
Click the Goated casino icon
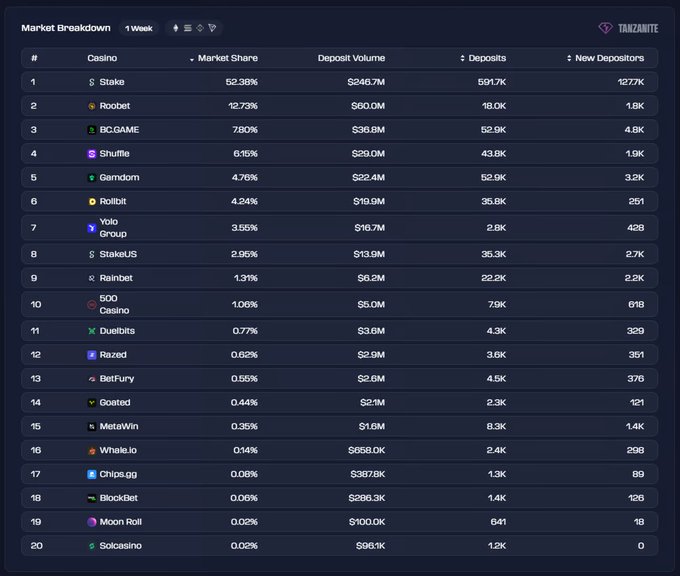pos(92,403)
